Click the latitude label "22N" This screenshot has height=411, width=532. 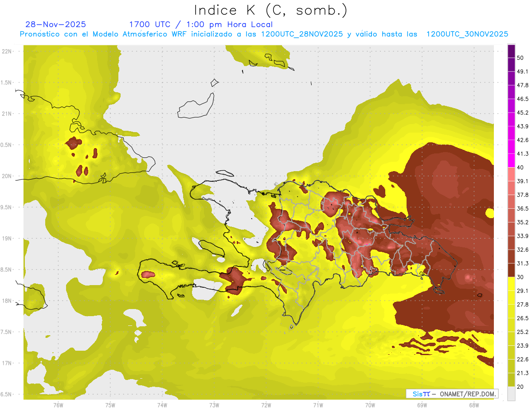pos(7,51)
